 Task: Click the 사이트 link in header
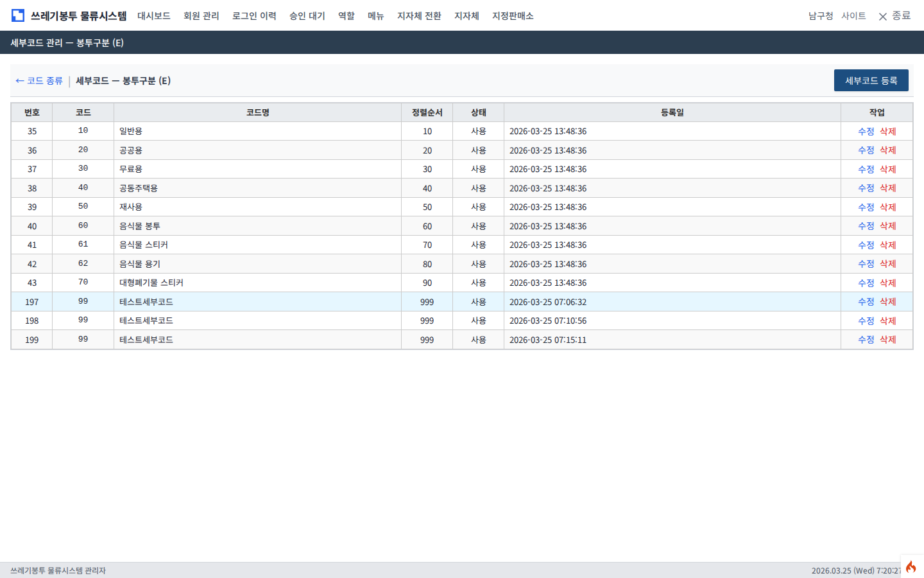click(x=853, y=16)
